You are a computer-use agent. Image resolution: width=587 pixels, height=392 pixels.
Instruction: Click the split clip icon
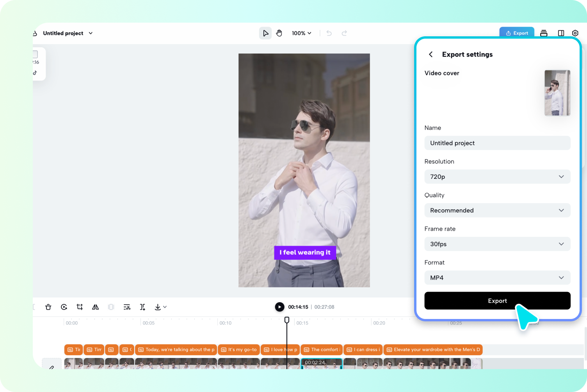tap(142, 307)
